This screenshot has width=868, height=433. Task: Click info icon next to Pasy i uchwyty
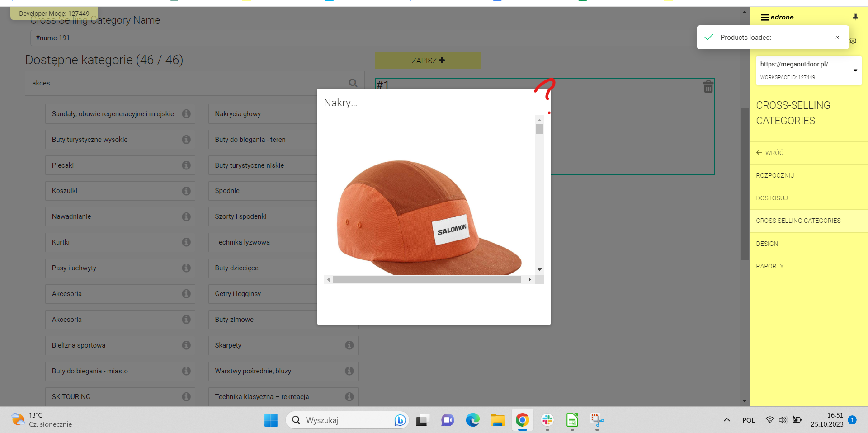186,268
